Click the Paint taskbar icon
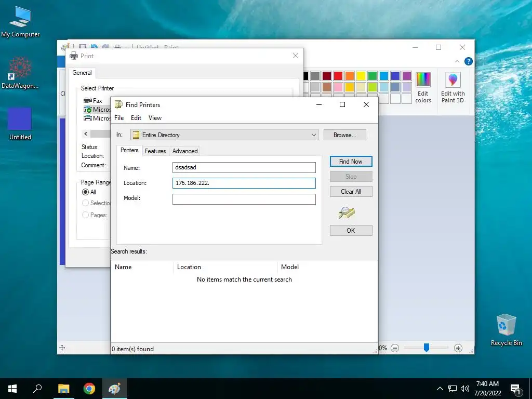This screenshot has height=399, width=532. pyautogui.click(x=115, y=389)
